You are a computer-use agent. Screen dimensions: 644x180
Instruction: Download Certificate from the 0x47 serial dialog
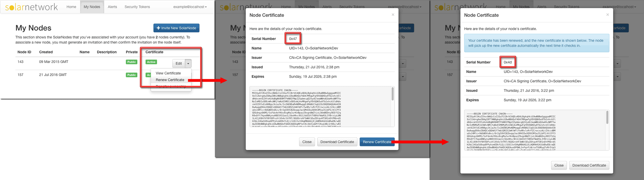pos(337,142)
